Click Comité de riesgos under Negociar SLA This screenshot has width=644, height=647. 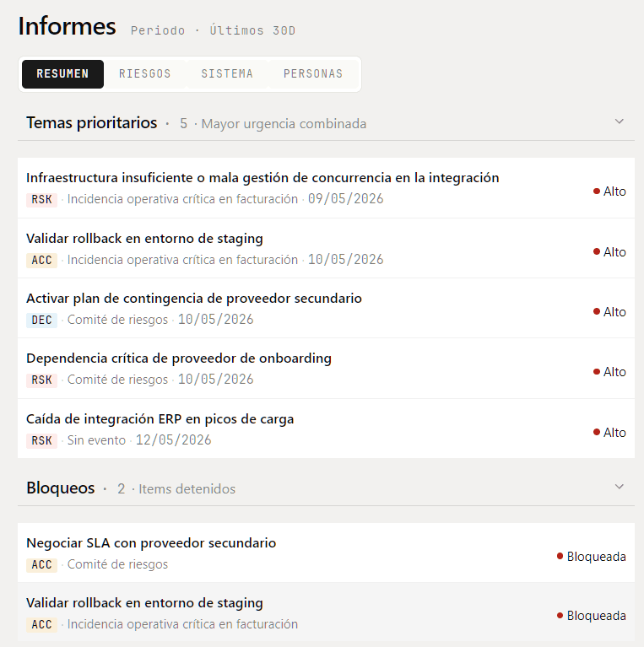tap(117, 564)
